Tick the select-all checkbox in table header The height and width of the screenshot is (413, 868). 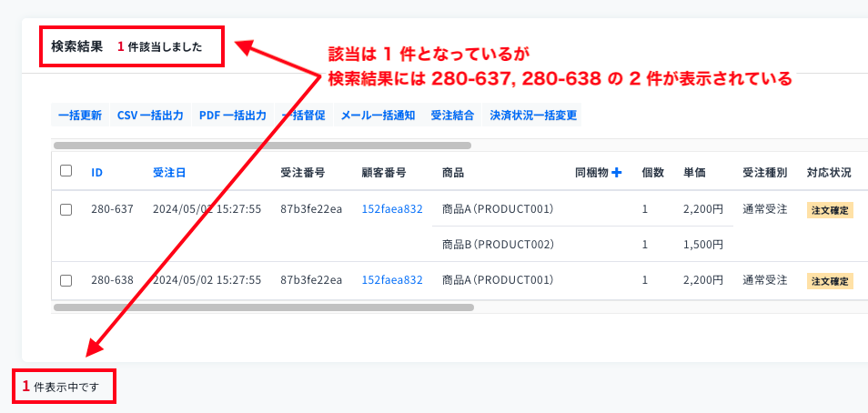pyautogui.click(x=66, y=170)
